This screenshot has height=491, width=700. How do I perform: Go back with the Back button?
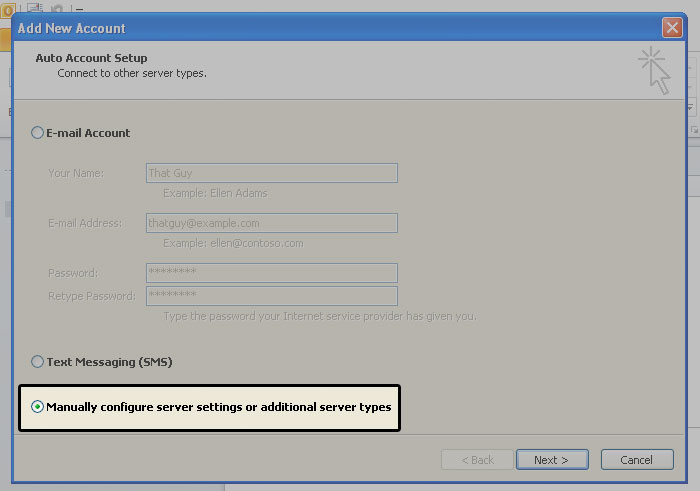point(475,460)
